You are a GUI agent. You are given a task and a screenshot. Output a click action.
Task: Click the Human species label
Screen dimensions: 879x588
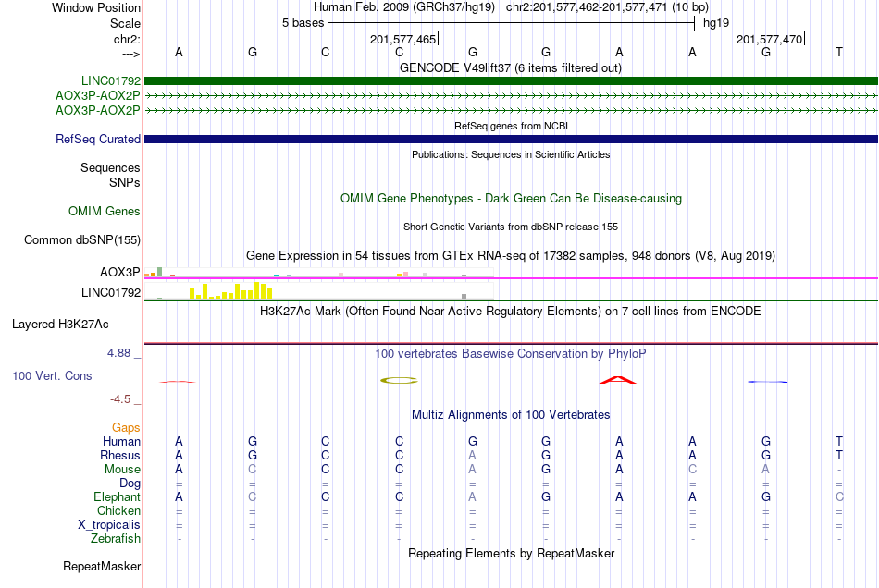click(121, 441)
